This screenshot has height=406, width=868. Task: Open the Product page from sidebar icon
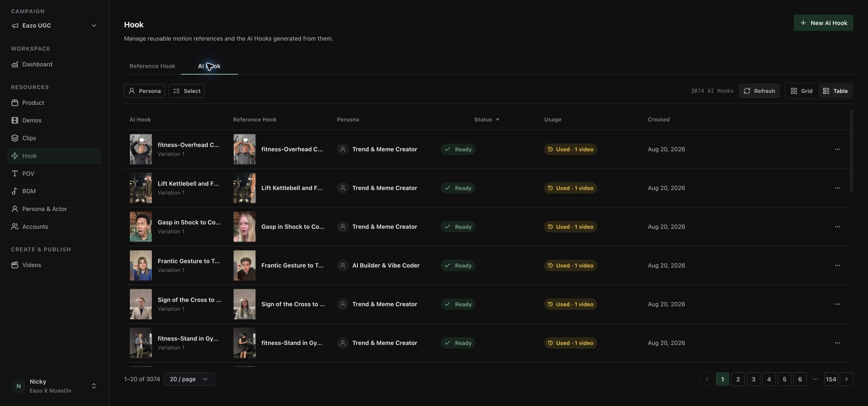coord(15,103)
